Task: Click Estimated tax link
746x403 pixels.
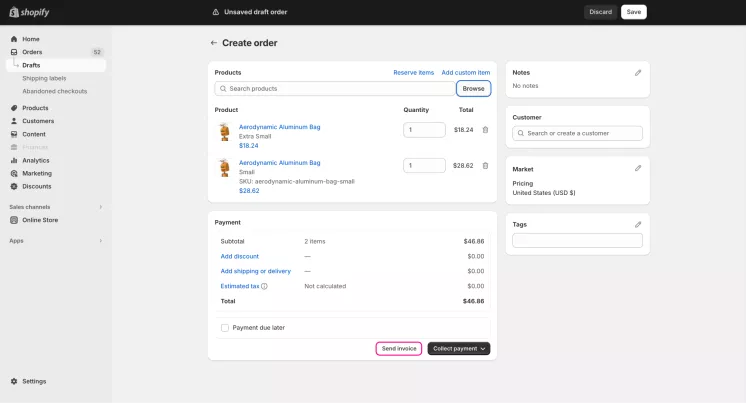Action: (x=240, y=286)
